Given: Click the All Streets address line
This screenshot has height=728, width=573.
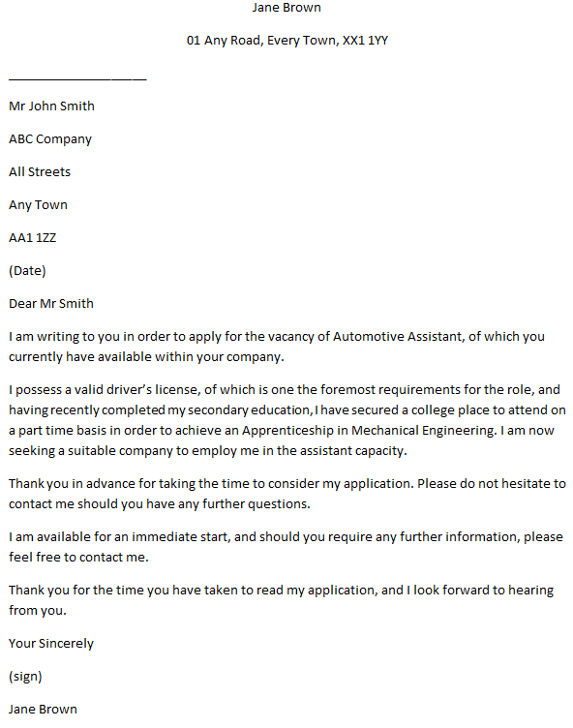Looking at the screenshot, I should pyautogui.click(x=40, y=171).
